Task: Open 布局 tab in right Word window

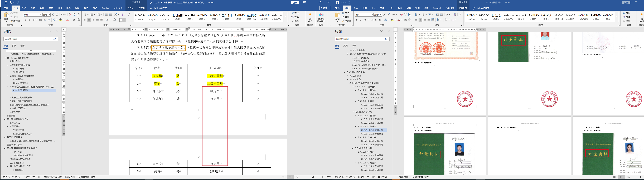Action: (382, 8)
